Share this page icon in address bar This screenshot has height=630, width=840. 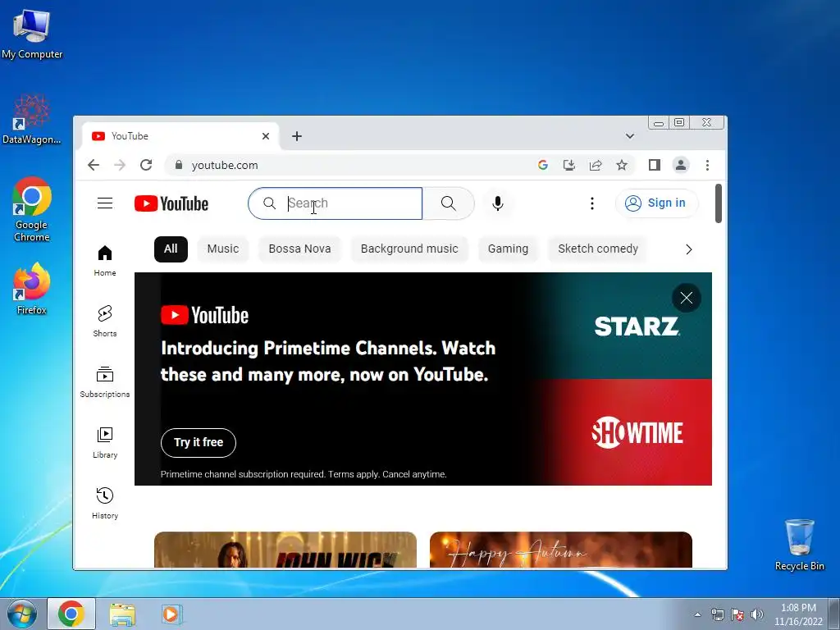point(596,165)
